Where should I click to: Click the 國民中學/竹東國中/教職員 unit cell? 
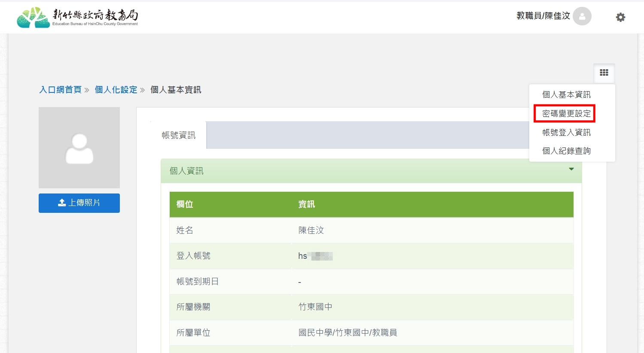pyautogui.click(x=348, y=333)
